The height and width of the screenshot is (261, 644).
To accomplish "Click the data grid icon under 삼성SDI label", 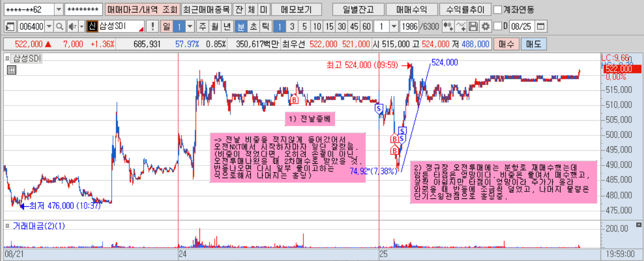I will (x=12, y=70).
